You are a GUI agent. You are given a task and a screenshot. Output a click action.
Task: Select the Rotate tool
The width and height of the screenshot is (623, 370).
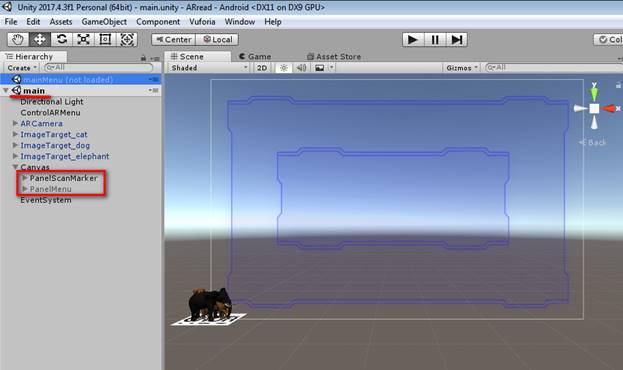pos(62,39)
